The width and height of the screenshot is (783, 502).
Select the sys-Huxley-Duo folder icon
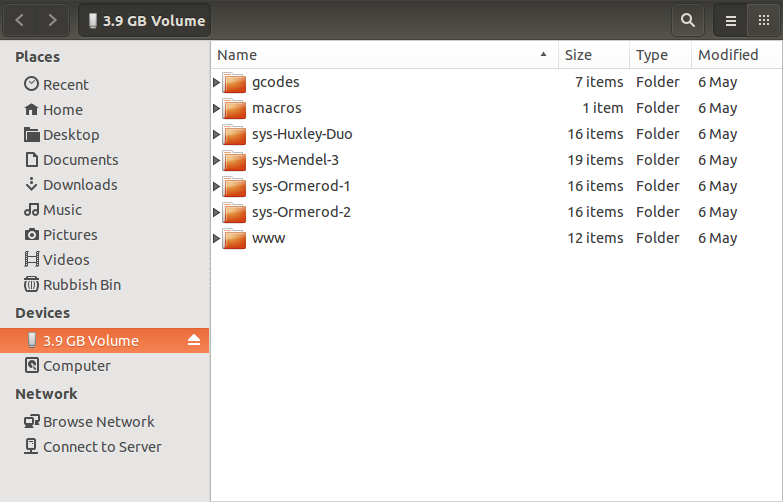234,134
